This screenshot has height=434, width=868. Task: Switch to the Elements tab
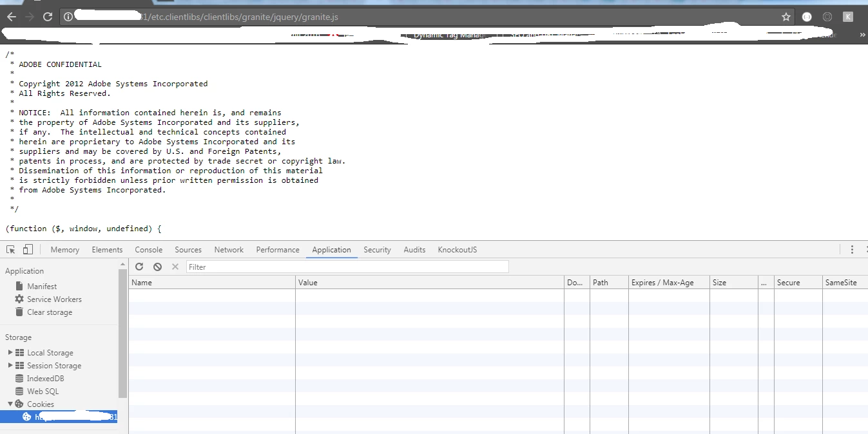pyautogui.click(x=107, y=250)
